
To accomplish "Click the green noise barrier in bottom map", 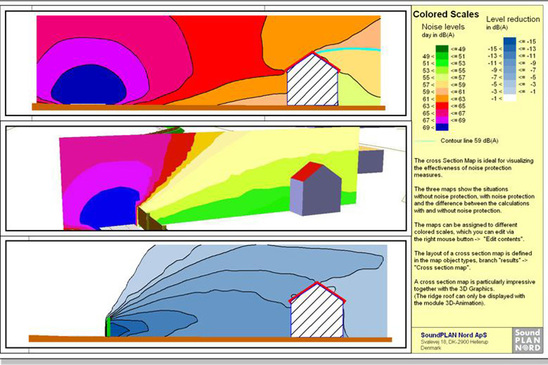I will [108, 327].
